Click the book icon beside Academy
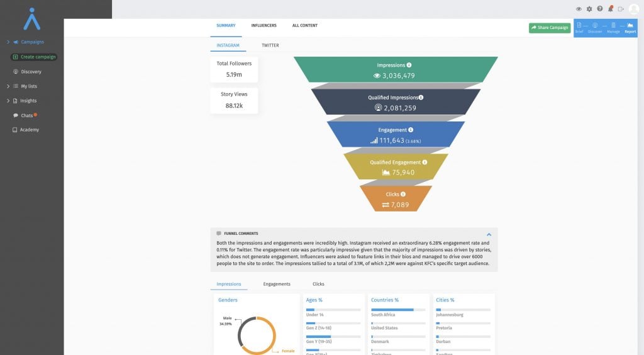Viewport: 644px width, 355px height. tap(15, 130)
